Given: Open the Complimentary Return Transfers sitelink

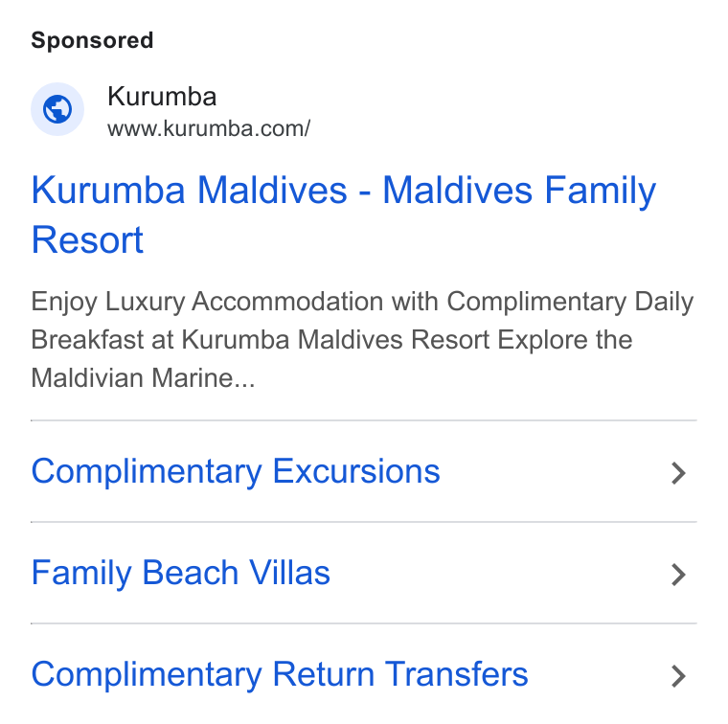Looking at the screenshot, I should click(280, 674).
